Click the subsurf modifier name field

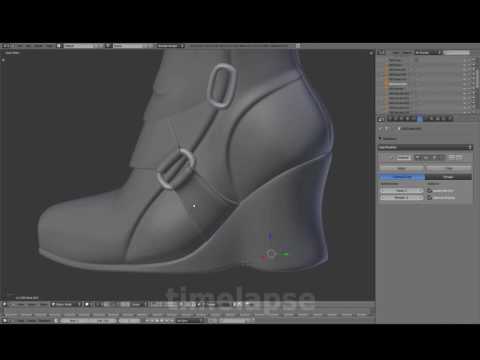403,157
